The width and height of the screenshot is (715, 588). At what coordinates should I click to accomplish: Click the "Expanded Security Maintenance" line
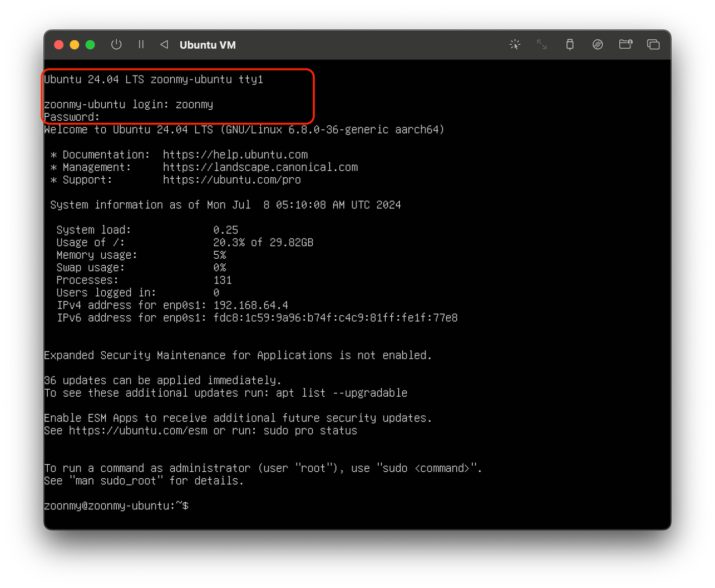point(238,355)
